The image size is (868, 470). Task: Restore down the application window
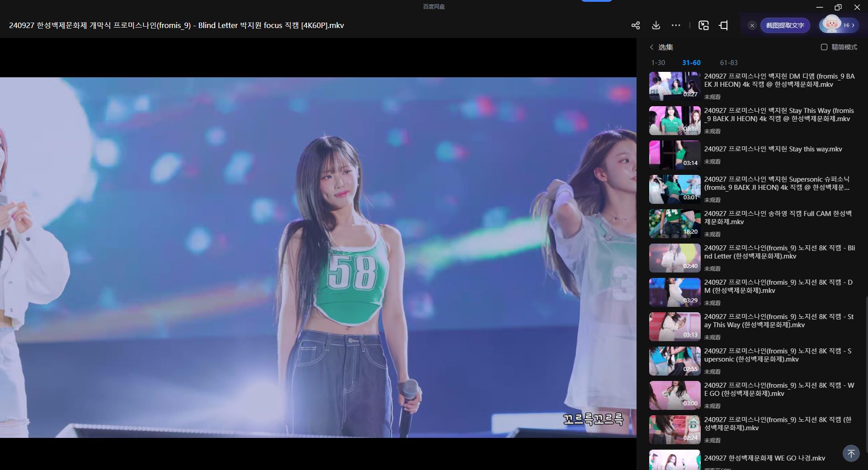coord(838,7)
